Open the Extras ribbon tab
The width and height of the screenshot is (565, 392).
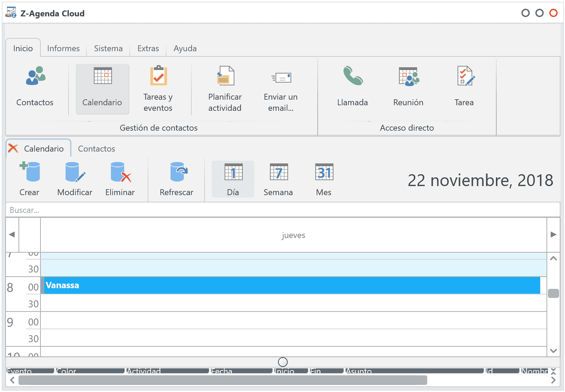148,48
